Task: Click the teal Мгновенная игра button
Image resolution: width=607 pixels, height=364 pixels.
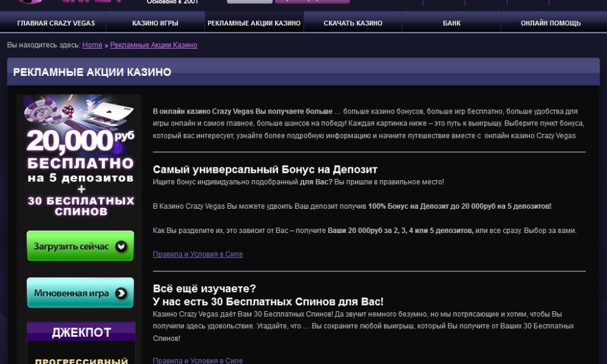Action: tap(81, 293)
